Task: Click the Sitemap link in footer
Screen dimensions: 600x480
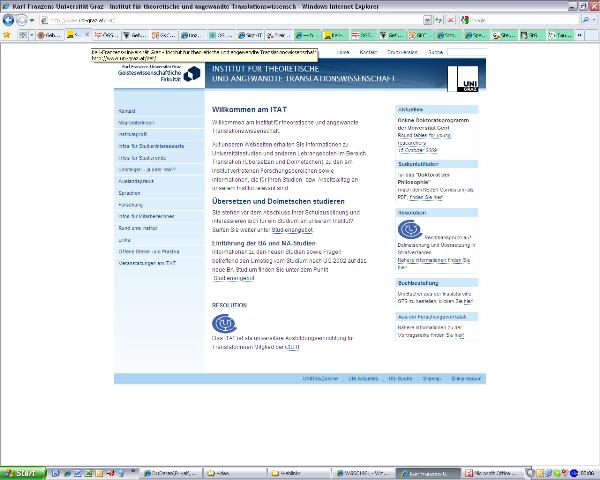Action: pos(430,379)
